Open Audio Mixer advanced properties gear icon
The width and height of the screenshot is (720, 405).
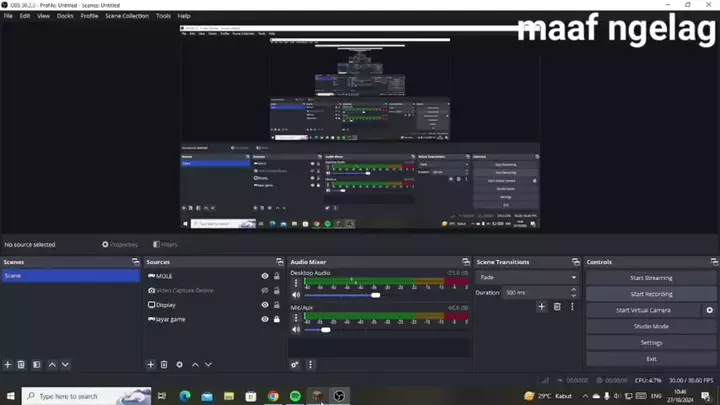coord(295,365)
